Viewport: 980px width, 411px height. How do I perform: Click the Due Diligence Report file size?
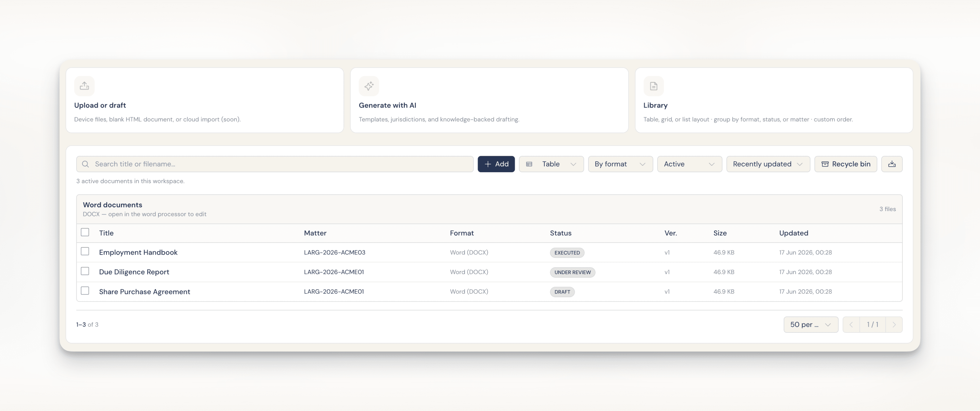pyautogui.click(x=724, y=272)
